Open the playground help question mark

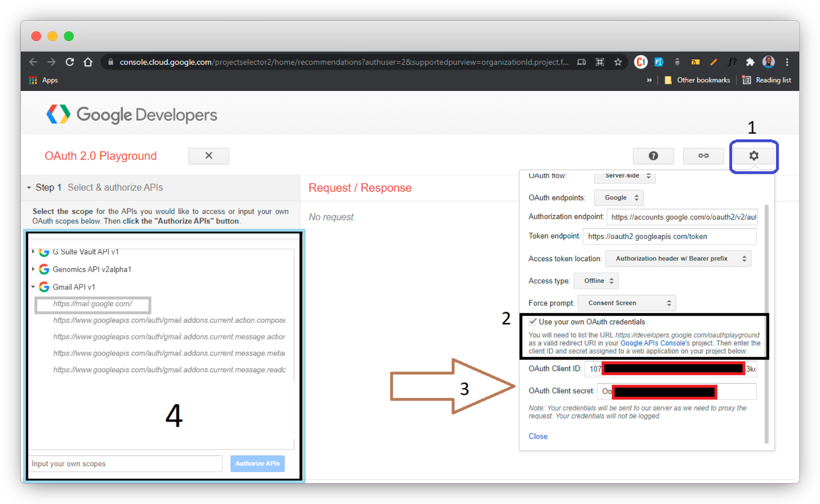(x=653, y=156)
